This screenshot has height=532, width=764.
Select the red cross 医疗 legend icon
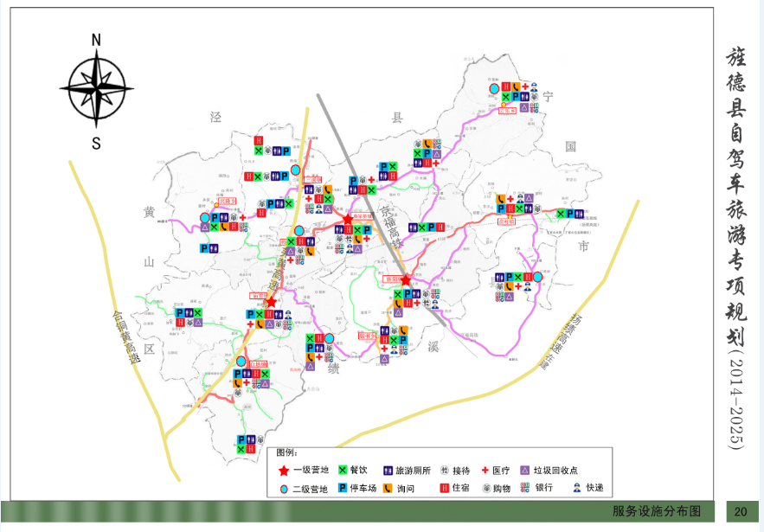click(485, 471)
